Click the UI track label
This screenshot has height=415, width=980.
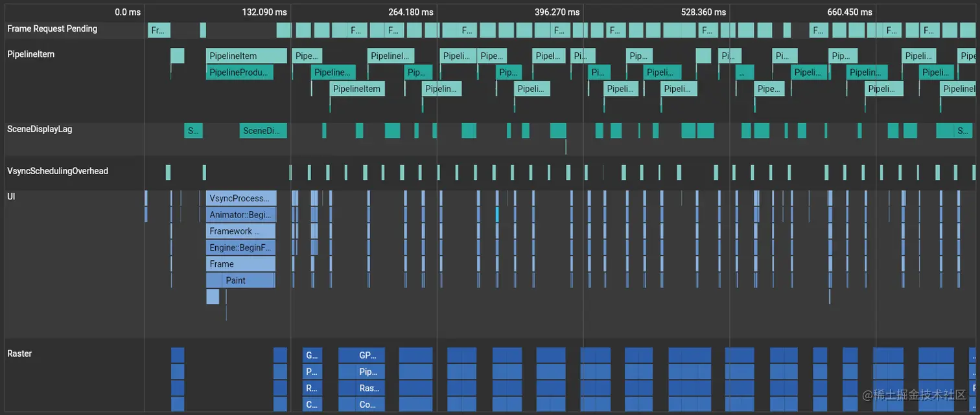click(11, 196)
